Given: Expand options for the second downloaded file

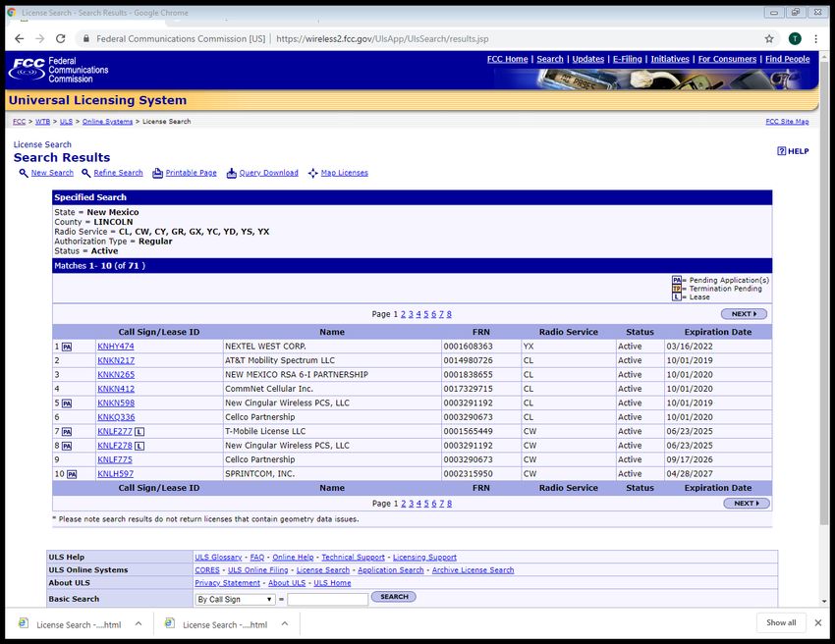Looking at the screenshot, I should (x=285, y=623).
